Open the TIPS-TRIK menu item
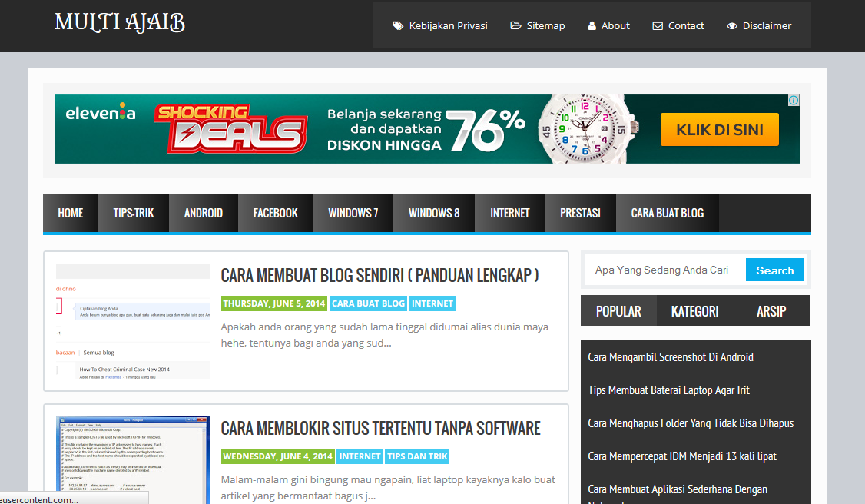 (x=134, y=213)
